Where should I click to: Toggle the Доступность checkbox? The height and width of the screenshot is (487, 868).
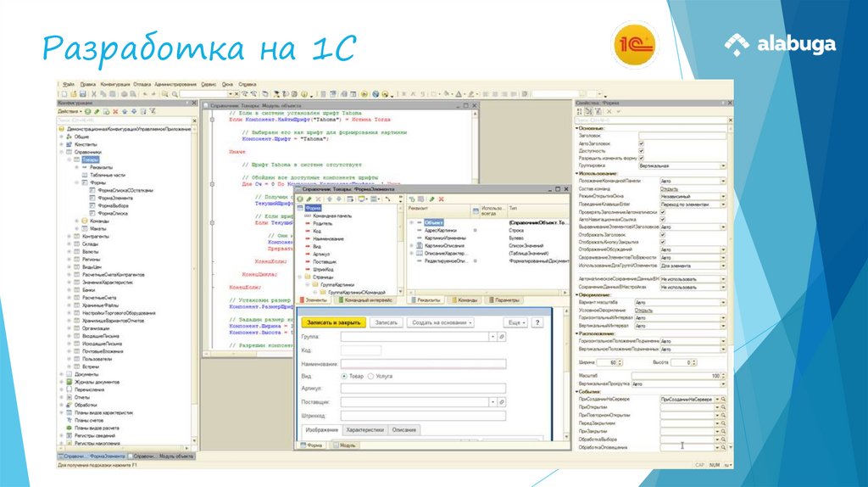click(641, 151)
